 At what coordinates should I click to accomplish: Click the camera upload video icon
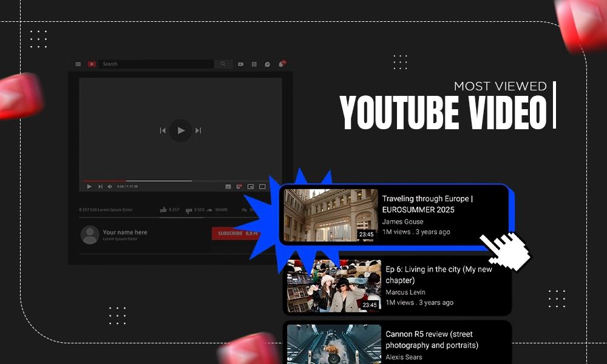(241, 64)
